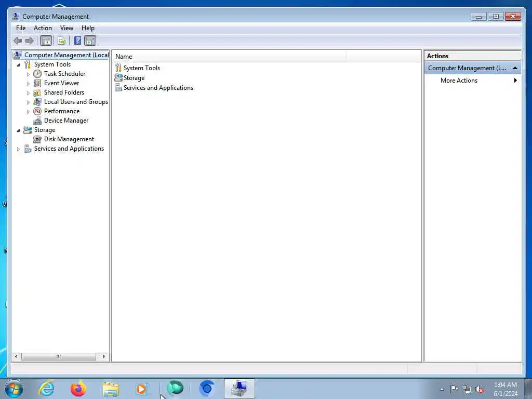
Task: Click the Computer Management taskbar button
Action: (240, 389)
